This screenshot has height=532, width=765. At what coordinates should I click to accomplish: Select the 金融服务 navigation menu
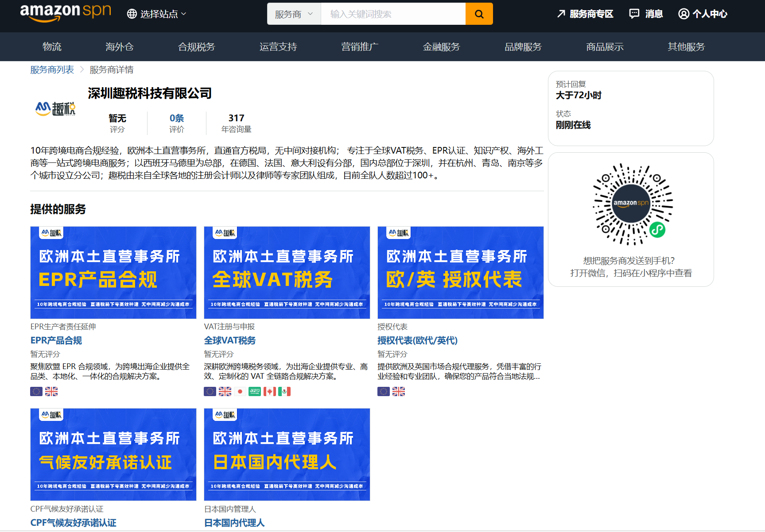pyautogui.click(x=442, y=47)
